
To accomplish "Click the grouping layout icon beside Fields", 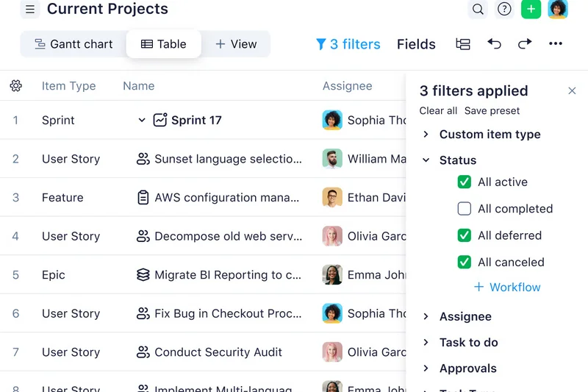I will [463, 44].
